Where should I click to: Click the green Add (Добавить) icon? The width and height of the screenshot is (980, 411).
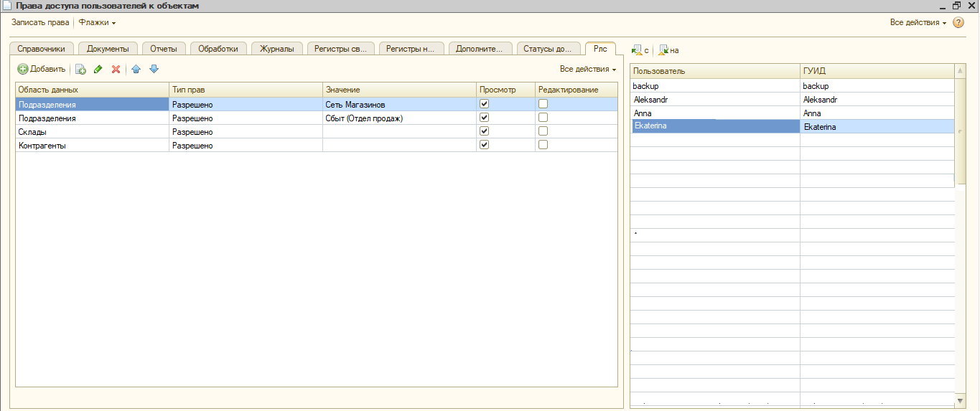point(23,70)
